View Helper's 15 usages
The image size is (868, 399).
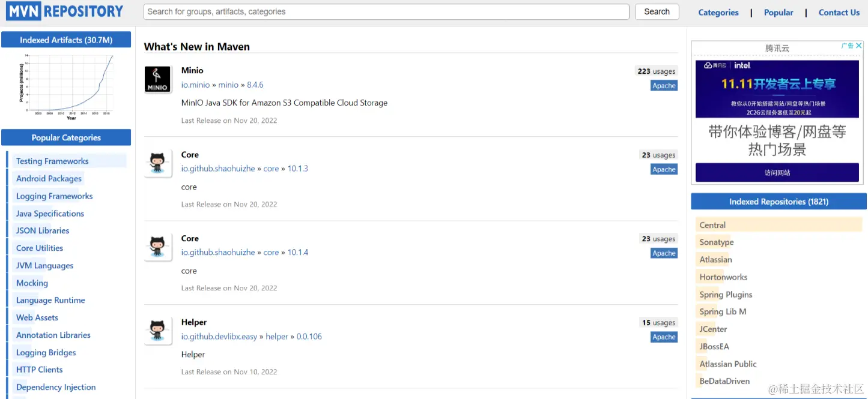[659, 323]
